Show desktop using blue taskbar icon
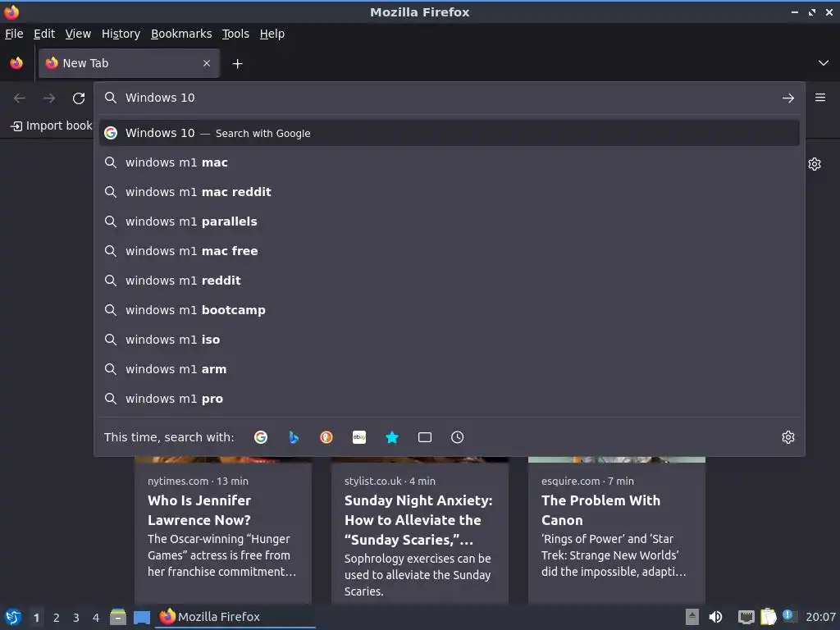The image size is (840, 630). (141, 618)
